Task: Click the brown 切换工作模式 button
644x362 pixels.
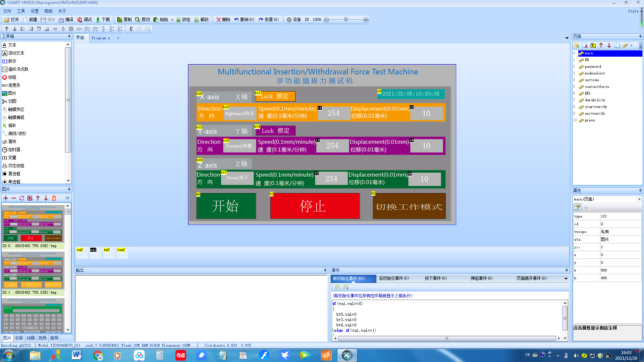Action: click(409, 206)
